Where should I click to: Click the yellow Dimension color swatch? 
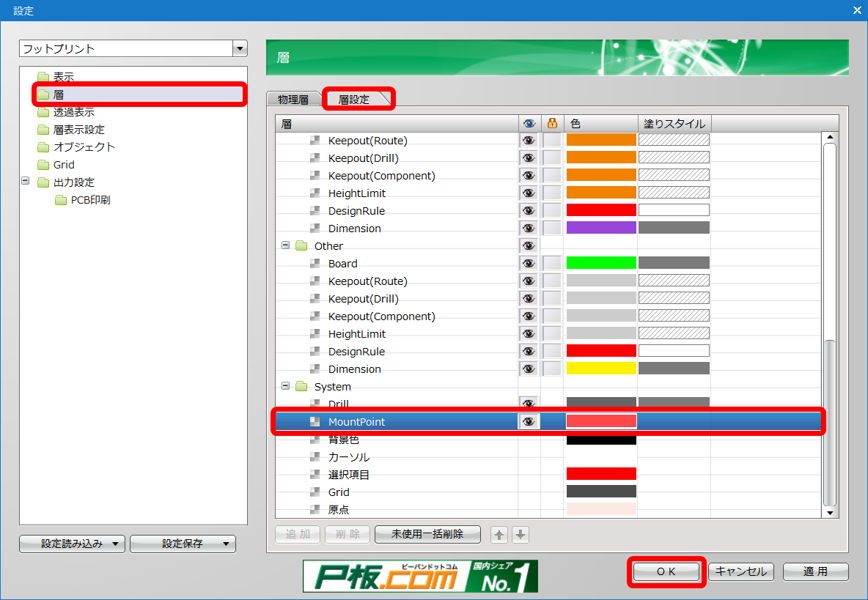pyautogui.click(x=600, y=369)
